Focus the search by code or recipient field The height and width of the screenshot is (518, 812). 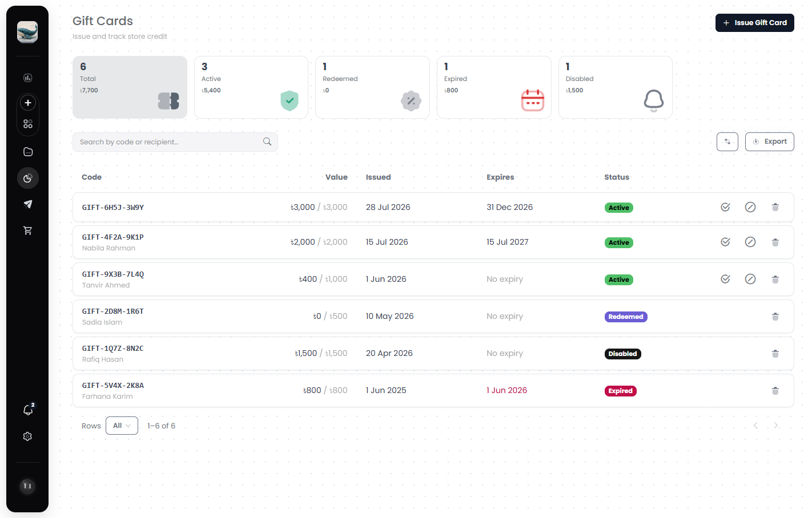click(x=175, y=142)
